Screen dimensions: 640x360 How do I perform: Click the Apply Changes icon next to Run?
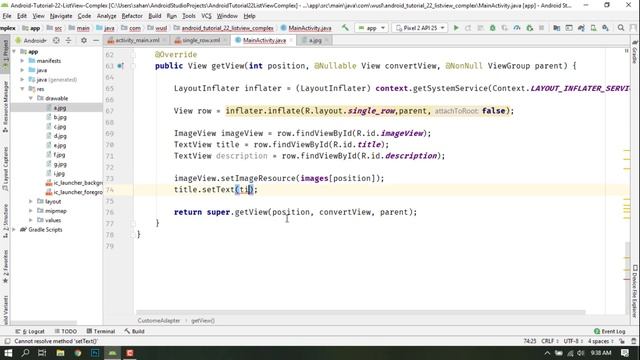tap(468, 28)
